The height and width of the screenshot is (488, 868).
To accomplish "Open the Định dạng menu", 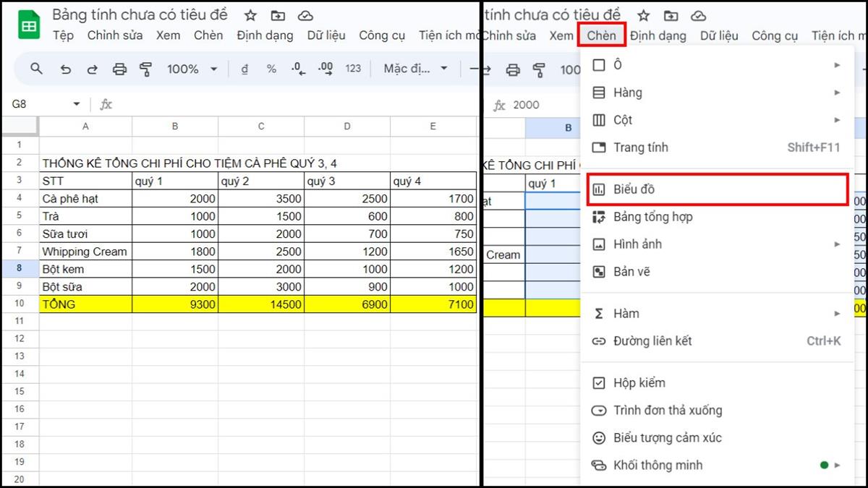I will pos(264,35).
